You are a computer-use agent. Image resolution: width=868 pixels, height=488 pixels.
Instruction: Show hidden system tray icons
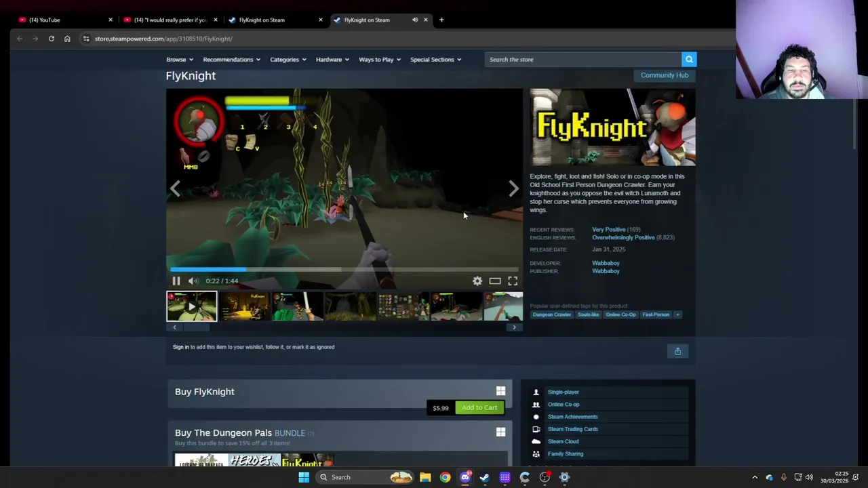(x=755, y=477)
